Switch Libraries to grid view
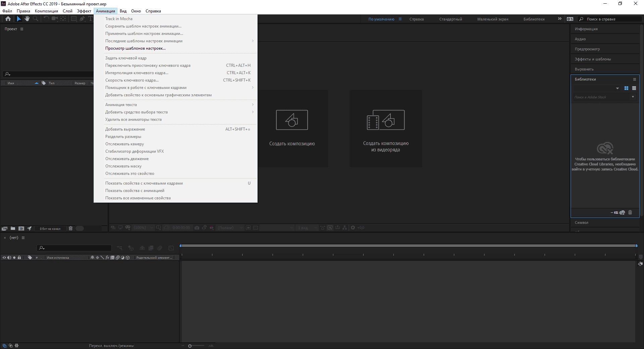This screenshot has height=349, width=644. click(x=626, y=88)
